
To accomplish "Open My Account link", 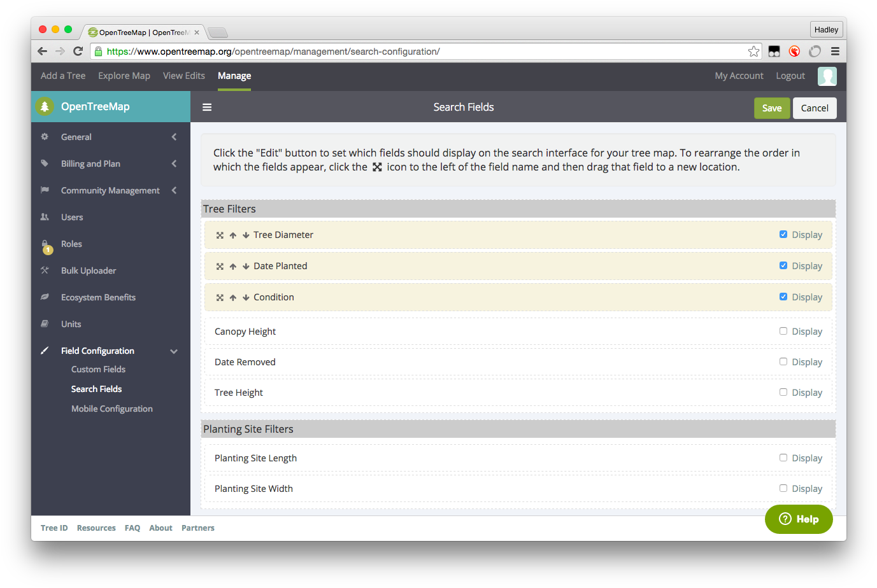I will (739, 76).
